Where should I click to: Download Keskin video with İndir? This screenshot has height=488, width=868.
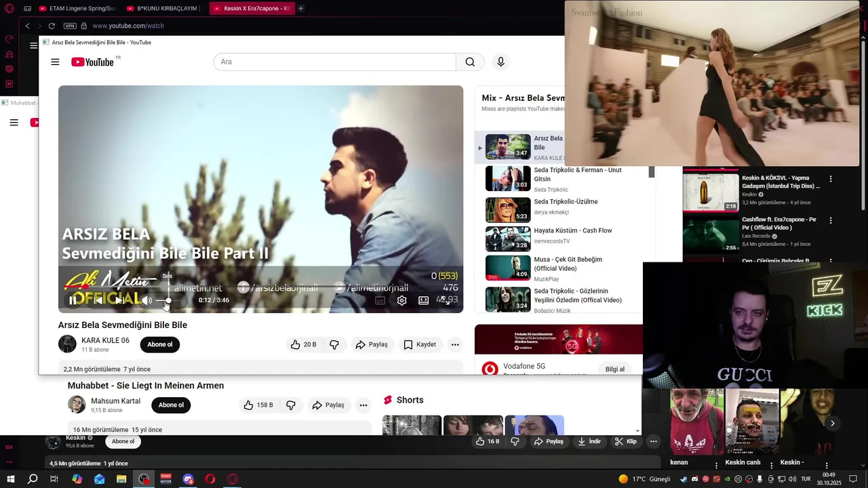click(589, 441)
